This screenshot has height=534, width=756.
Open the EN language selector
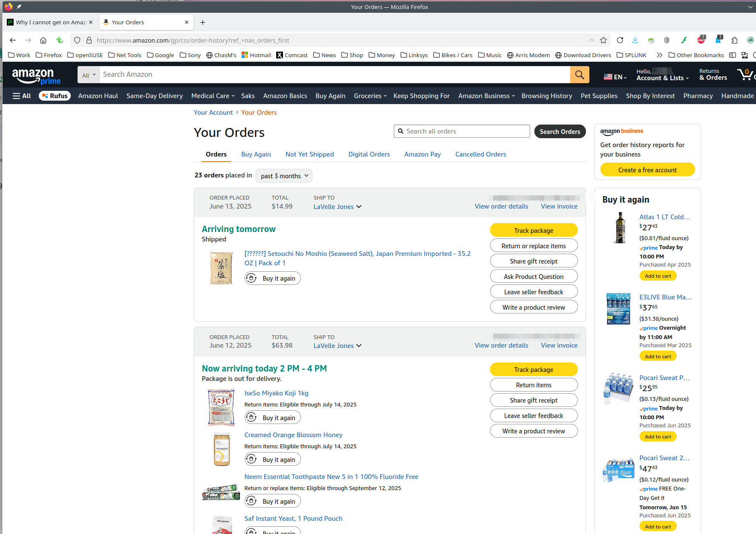[615, 77]
